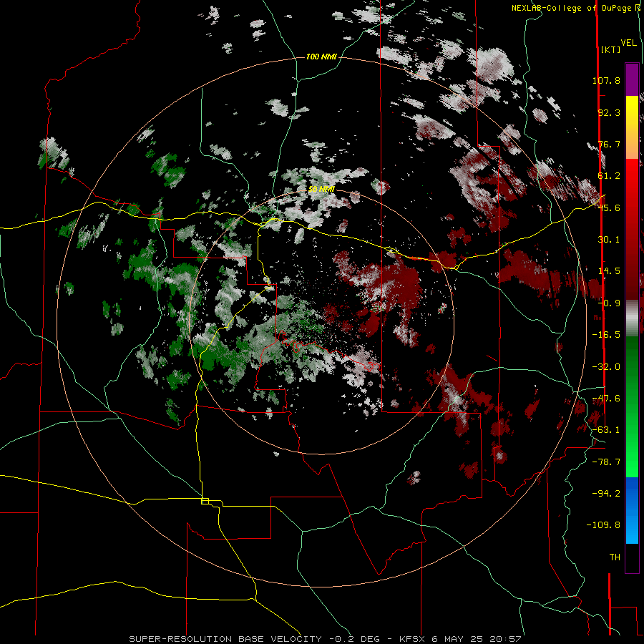Image resolution: width=644 pixels, height=644 pixels.
Task: Click the VEL legend title
Action: click(628, 43)
